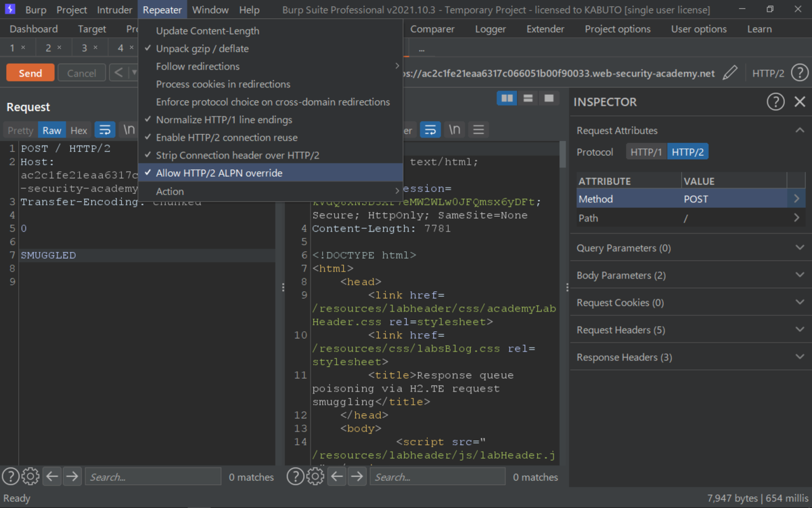Click the Burp Suite lightning logo icon
The image size is (812, 508).
coord(9,9)
